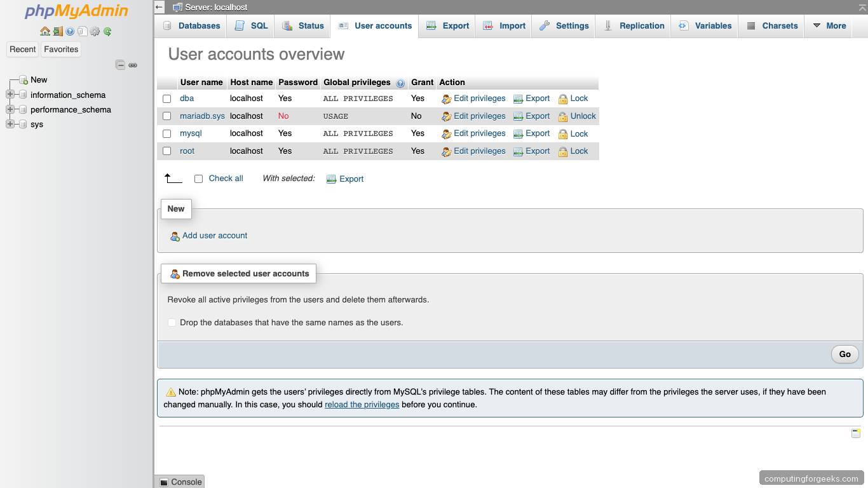Click the phpMyAdmin home icon
Viewport: 868px width, 488px height.
(x=45, y=30)
